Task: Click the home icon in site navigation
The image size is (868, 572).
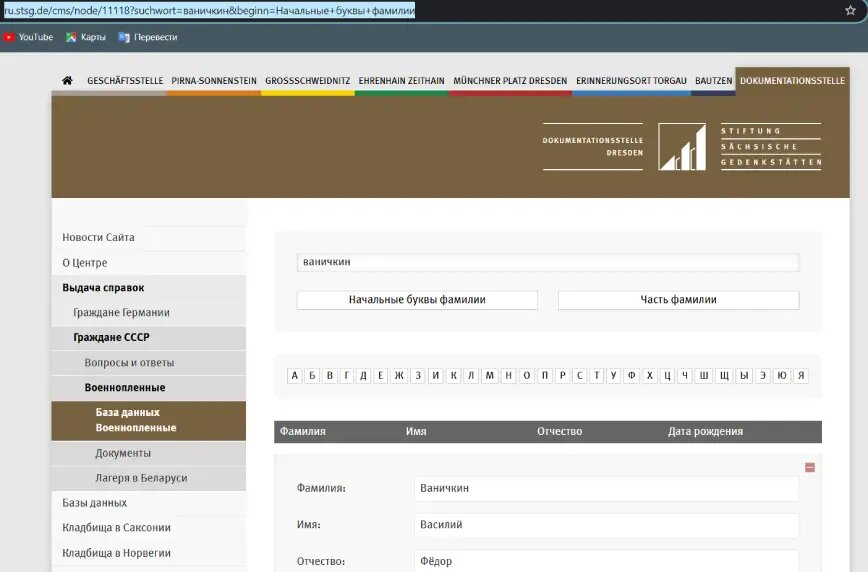Action: (67, 80)
